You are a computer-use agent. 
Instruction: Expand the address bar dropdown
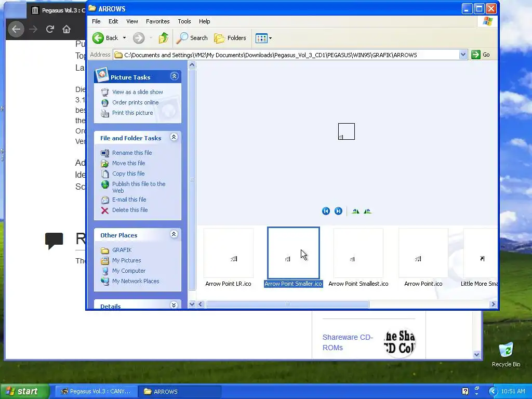(x=463, y=55)
